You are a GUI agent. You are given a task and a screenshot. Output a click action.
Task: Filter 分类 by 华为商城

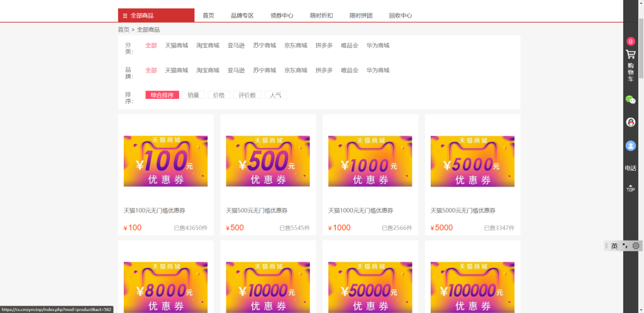point(378,45)
